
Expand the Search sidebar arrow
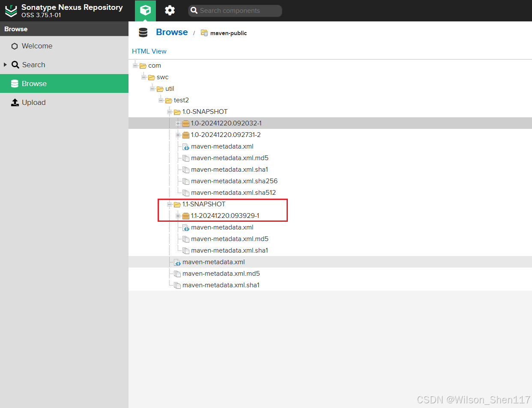click(x=5, y=65)
